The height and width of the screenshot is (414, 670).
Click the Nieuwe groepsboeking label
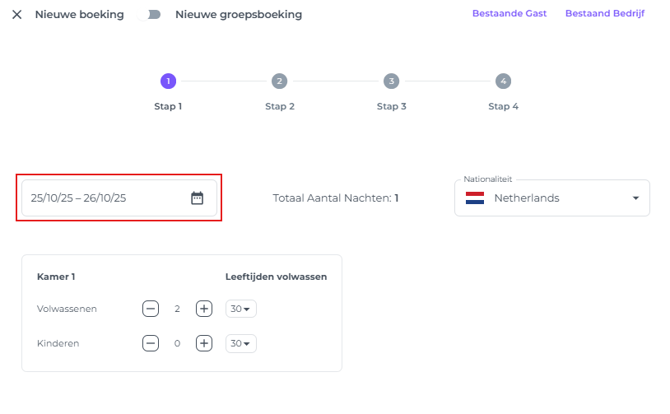238,15
